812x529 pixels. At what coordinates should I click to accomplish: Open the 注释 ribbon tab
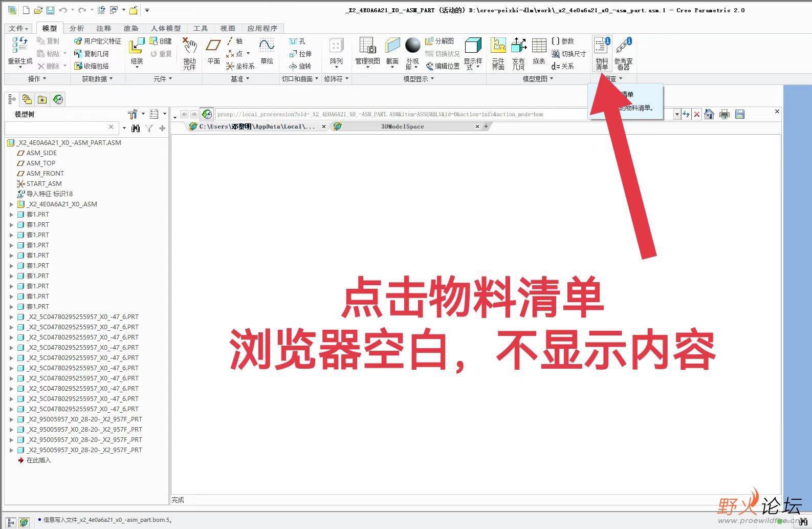104,28
